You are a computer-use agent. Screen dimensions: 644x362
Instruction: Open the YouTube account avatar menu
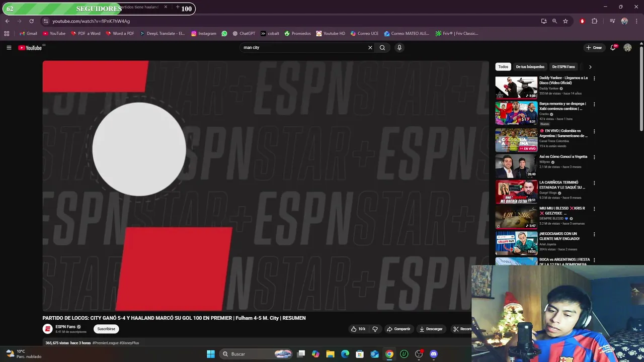(627, 48)
